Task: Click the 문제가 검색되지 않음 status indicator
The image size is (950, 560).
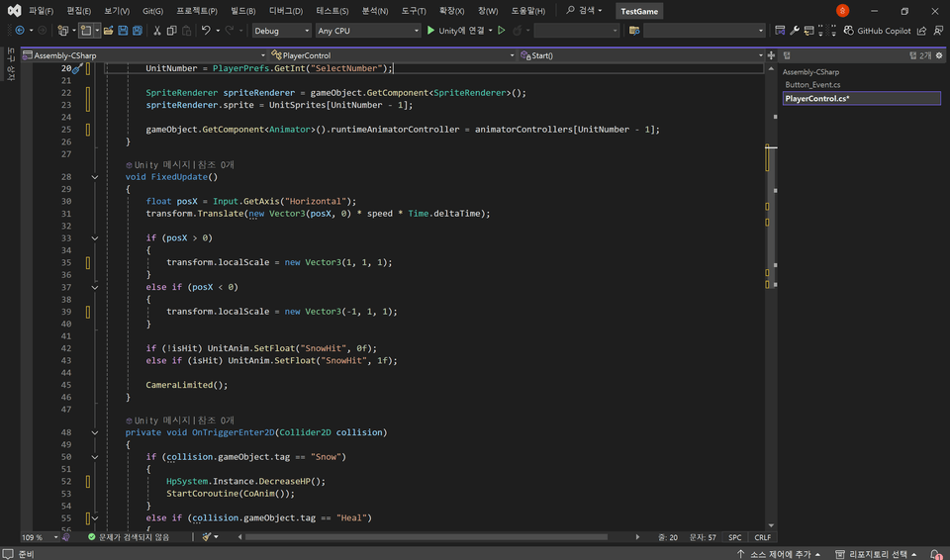Action: (129, 537)
